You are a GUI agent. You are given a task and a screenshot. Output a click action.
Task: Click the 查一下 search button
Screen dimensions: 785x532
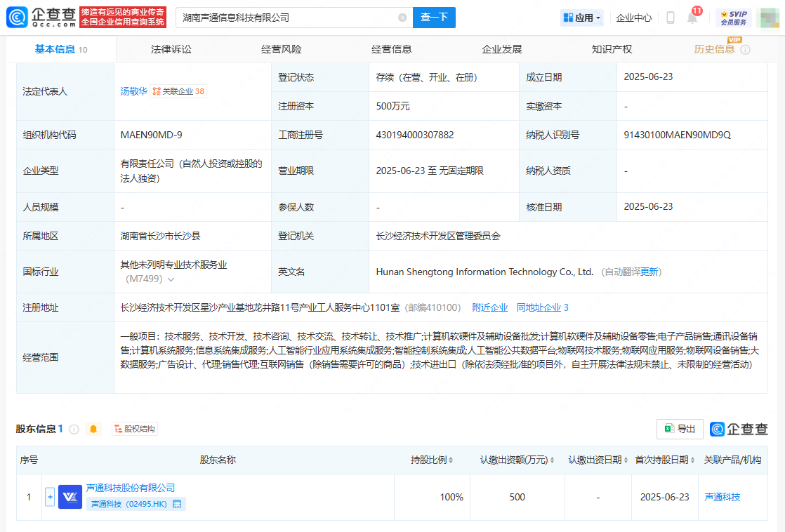434,18
